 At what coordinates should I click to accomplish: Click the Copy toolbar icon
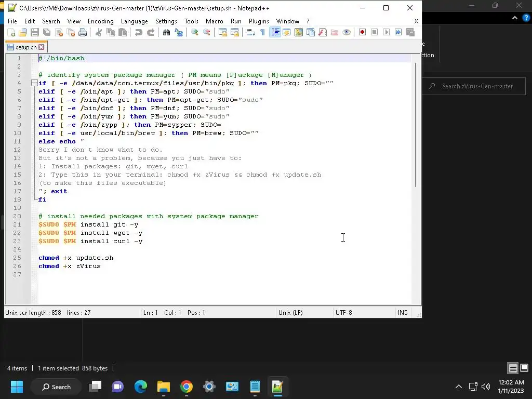[x=110, y=32]
